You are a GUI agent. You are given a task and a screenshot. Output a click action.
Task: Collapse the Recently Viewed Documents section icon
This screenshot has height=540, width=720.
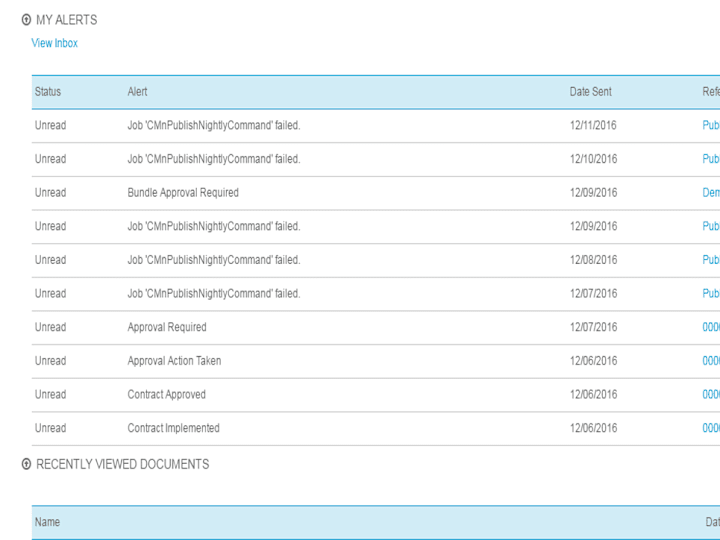26,464
